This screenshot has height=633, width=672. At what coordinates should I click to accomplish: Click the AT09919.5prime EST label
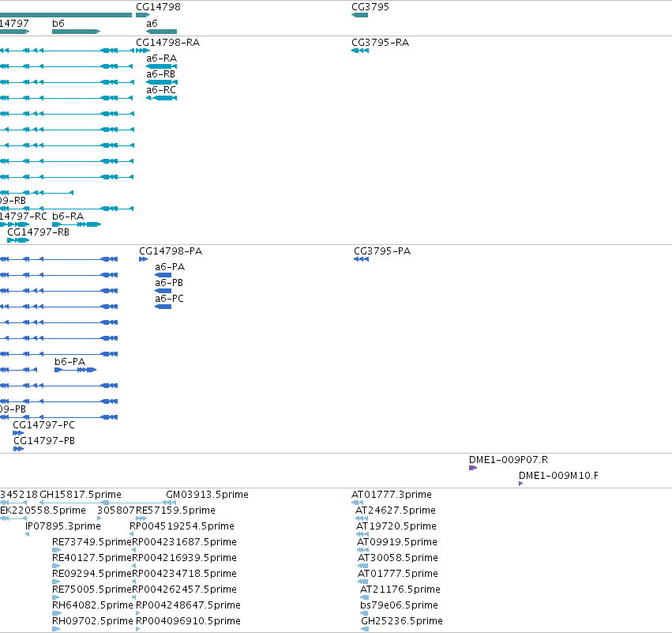[397, 542]
